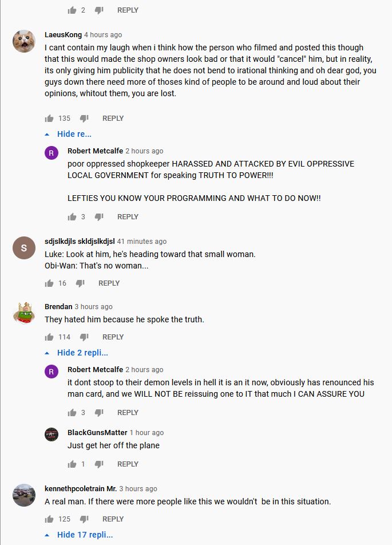392x545 pixels.
Task: Reply to kennethpcoletrain Mr.'s comment
Action: [113, 519]
